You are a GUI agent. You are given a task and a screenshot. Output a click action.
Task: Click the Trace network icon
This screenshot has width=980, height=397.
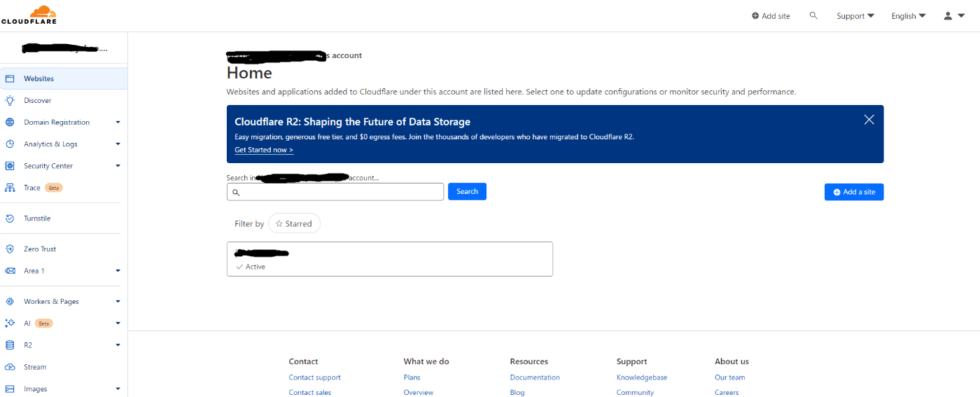(x=10, y=188)
